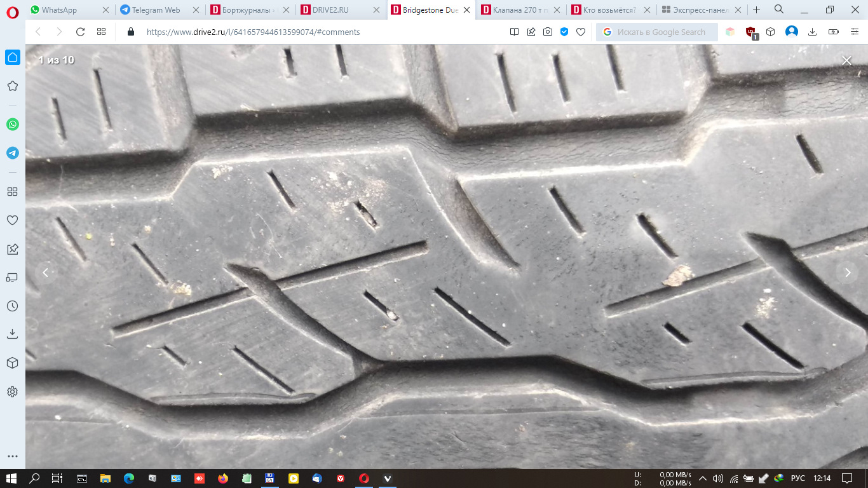
Task: Toggle the battery saver icon
Action: (834, 32)
